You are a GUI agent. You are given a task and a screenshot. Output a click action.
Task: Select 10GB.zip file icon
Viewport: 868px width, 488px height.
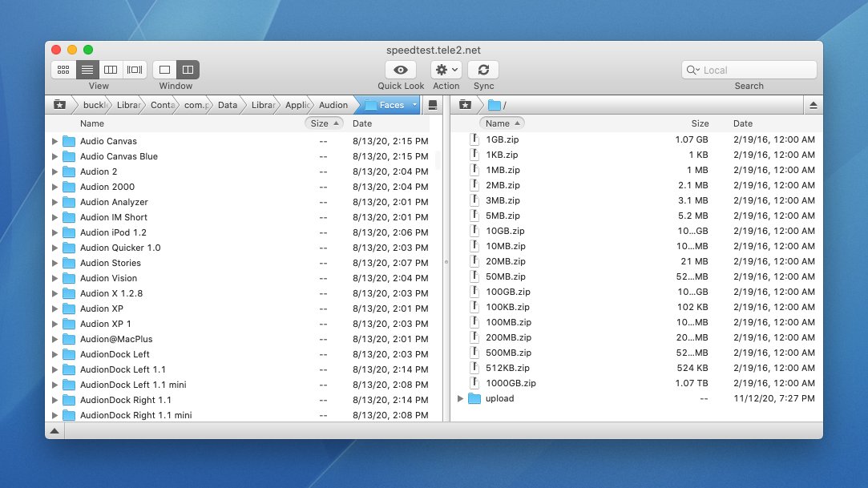474,231
